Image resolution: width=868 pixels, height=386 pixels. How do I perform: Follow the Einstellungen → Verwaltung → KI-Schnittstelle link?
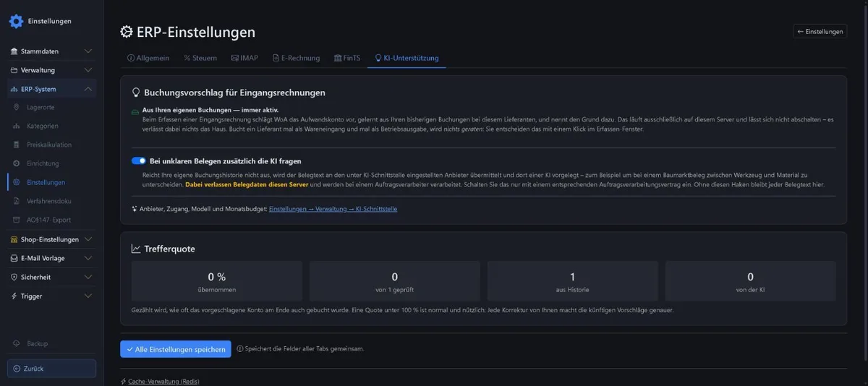coord(333,209)
